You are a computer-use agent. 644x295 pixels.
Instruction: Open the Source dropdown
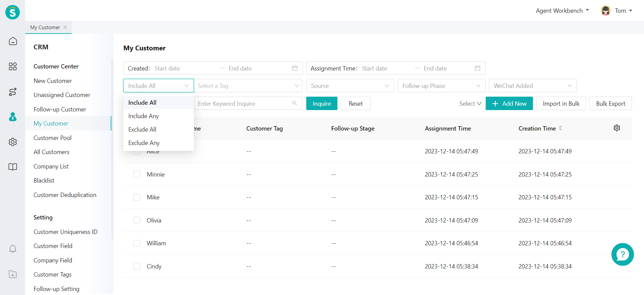[350, 86]
